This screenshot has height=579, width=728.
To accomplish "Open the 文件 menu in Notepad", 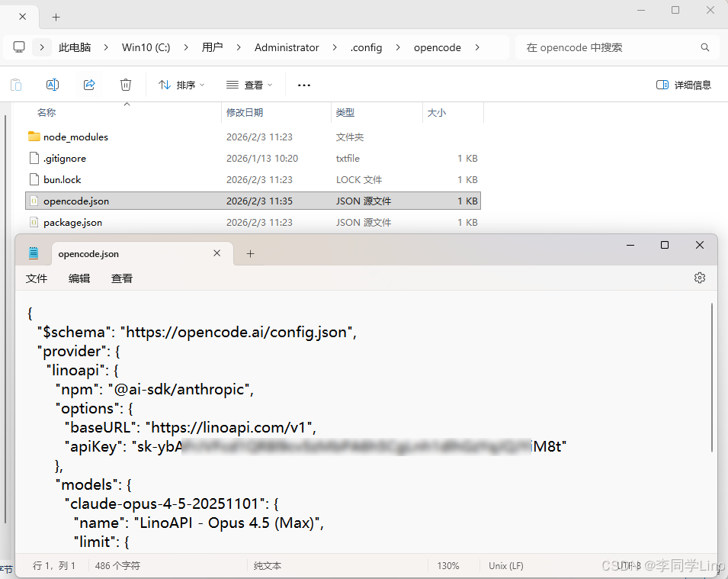I will (x=37, y=278).
